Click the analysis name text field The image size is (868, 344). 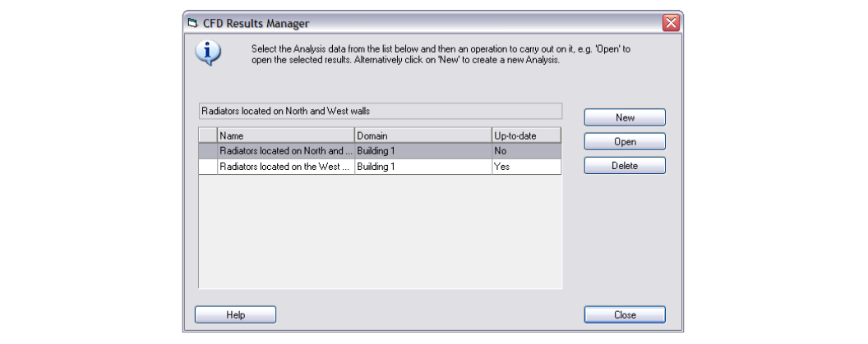380,110
